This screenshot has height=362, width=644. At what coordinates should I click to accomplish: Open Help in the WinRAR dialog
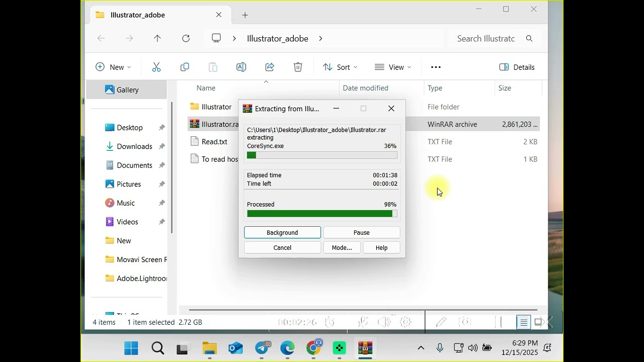[382, 247]
